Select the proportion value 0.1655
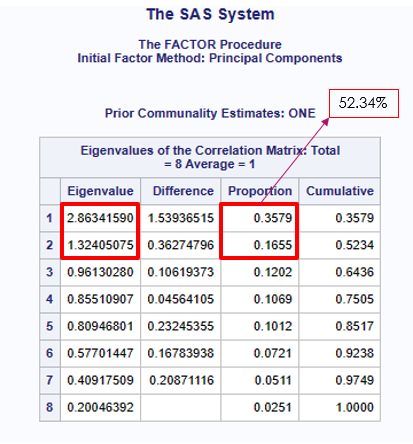 pyautogui.click(x=273, y=245)
